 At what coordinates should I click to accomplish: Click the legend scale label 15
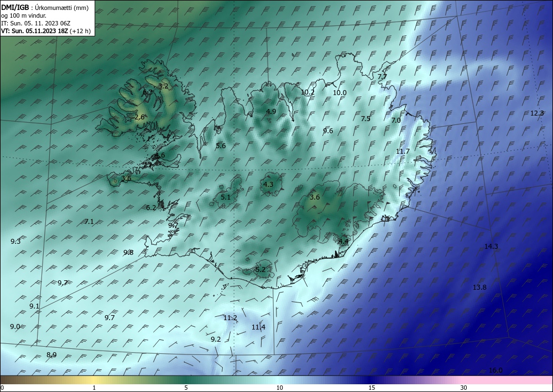click(372, 388)
